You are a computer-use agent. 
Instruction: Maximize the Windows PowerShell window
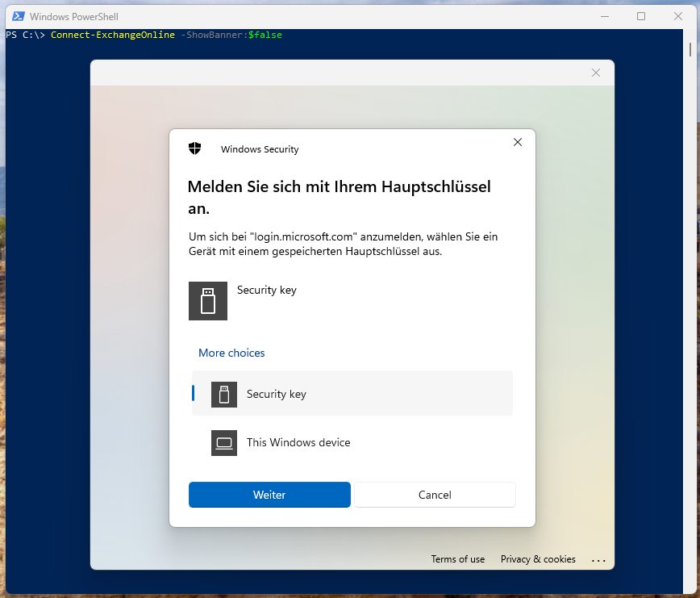641,16
